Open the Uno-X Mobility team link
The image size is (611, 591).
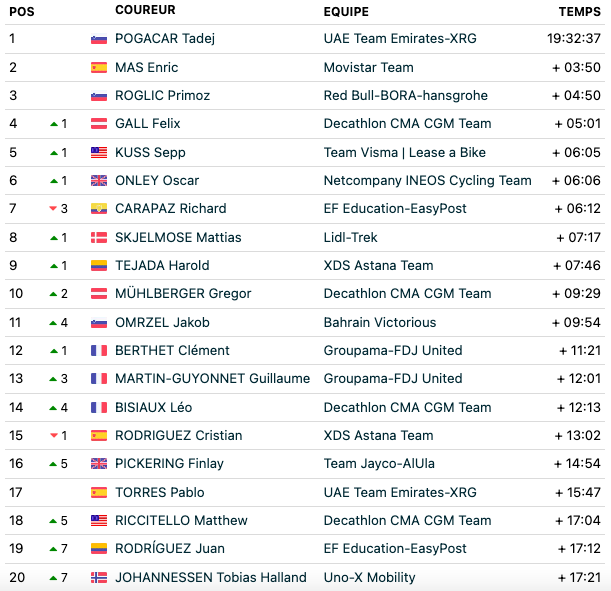[x=369, y=577]
